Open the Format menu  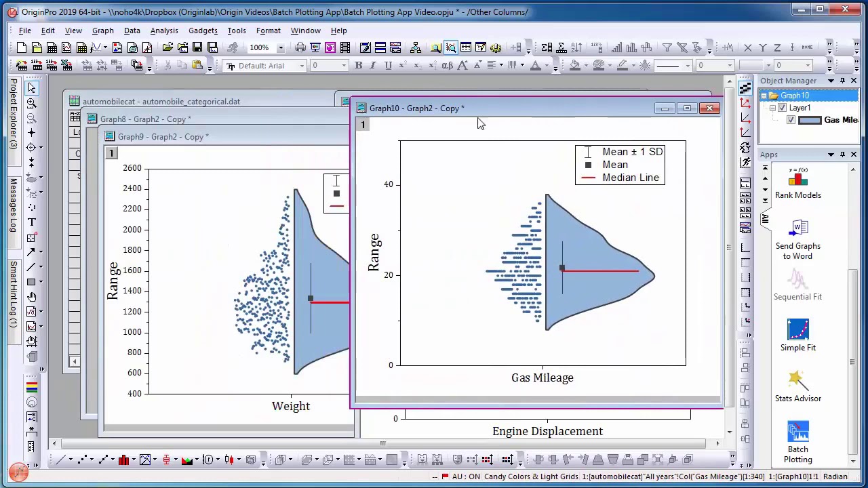tap(269, 30)
